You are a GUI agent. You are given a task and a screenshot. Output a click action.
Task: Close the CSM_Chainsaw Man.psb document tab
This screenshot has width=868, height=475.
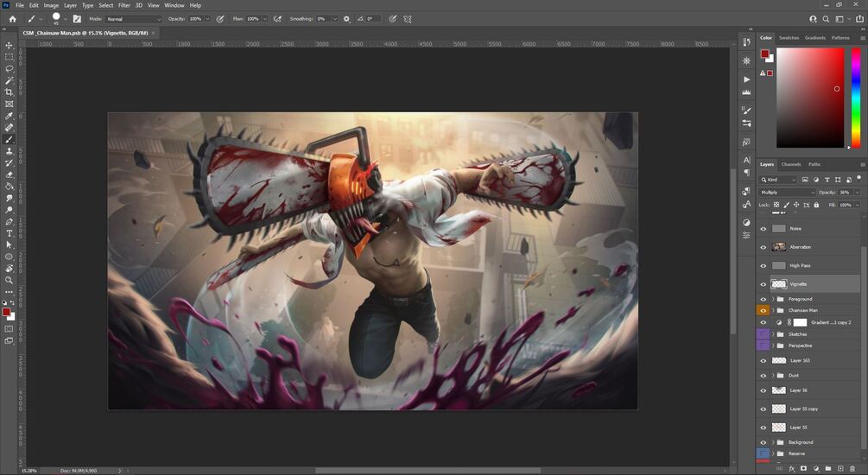154,33
